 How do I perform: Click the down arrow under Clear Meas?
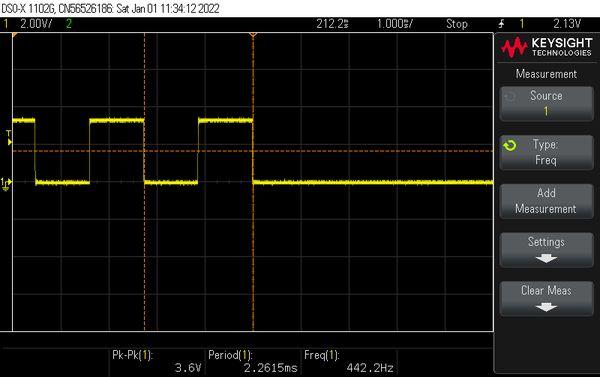[x=546, y=307]
